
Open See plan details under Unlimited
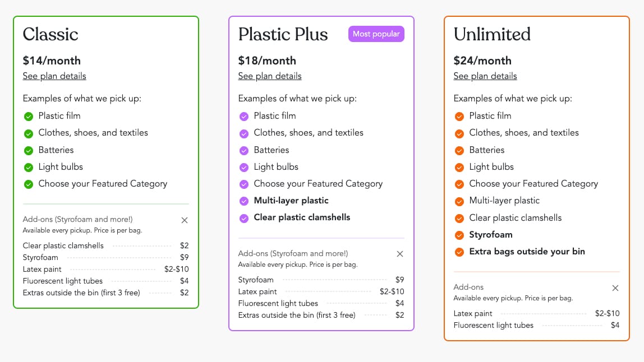coord(485,76)
